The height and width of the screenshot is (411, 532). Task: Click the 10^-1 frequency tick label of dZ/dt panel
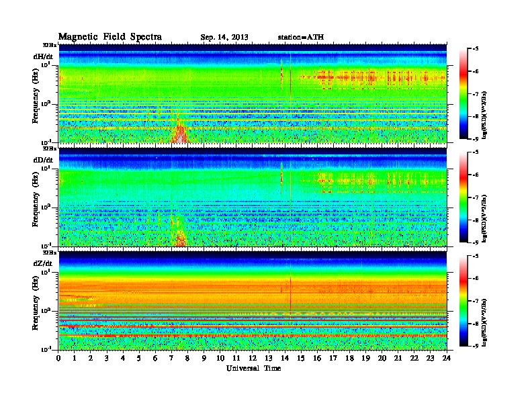click(x=46, y=350)
